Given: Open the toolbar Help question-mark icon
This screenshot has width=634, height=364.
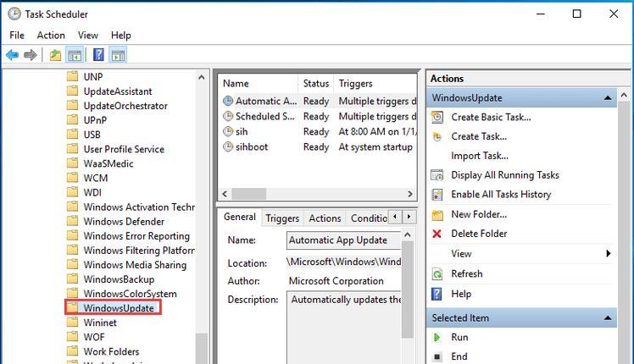Looking at the screenshot, I should point(98,55).
